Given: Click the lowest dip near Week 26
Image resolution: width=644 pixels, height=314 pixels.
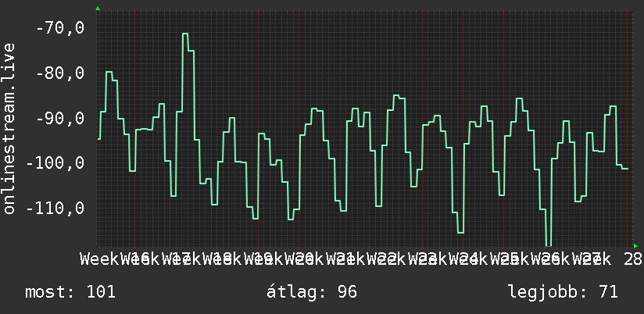Looking at the screenshot, I should [x=549, y=243].
